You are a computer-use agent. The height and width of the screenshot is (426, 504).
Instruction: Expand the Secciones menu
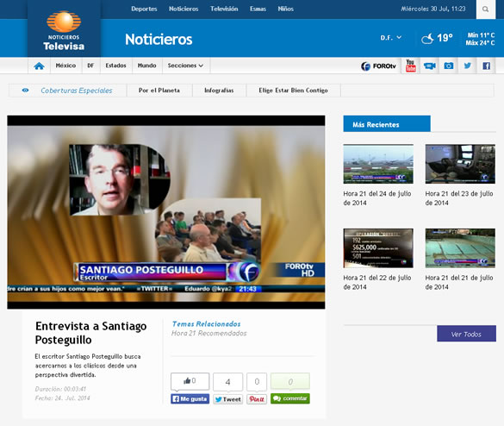point(185,66)
